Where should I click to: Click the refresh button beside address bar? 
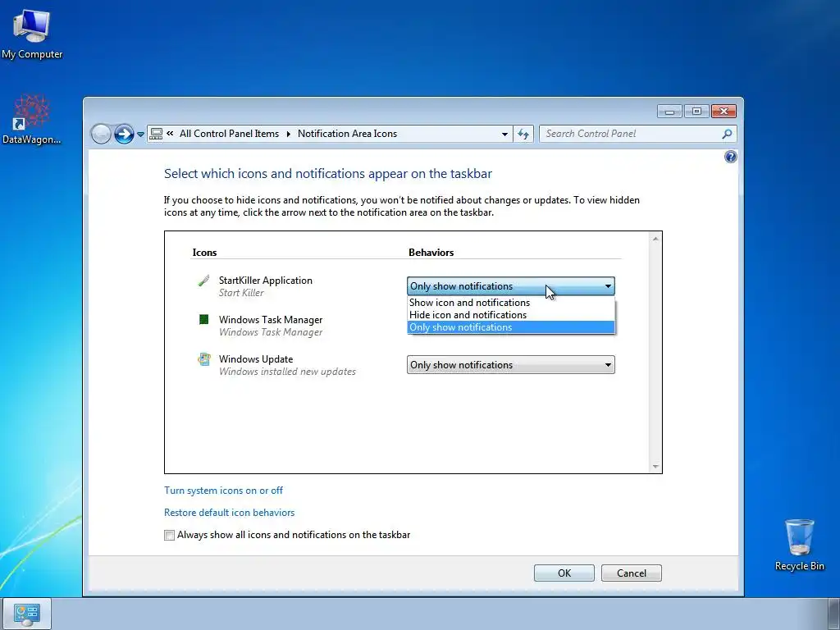tap(523, 134)
